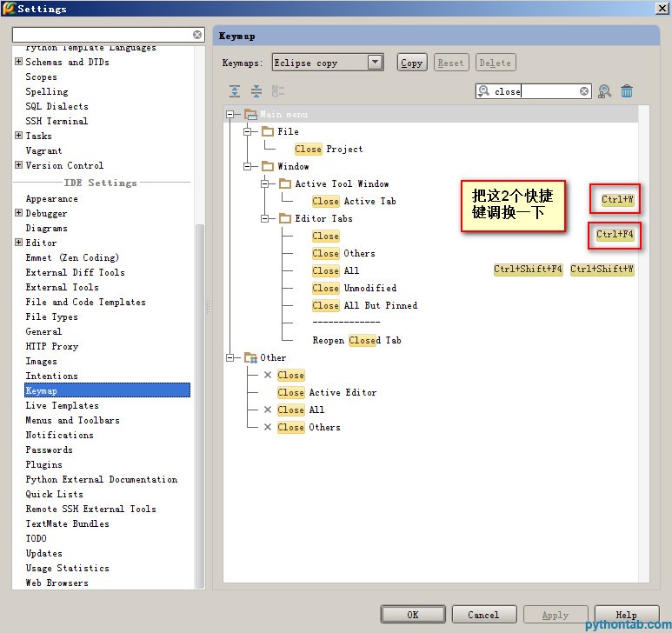
Task: Select Close All under Editor Tabs
Action: [x=336, y=270]
